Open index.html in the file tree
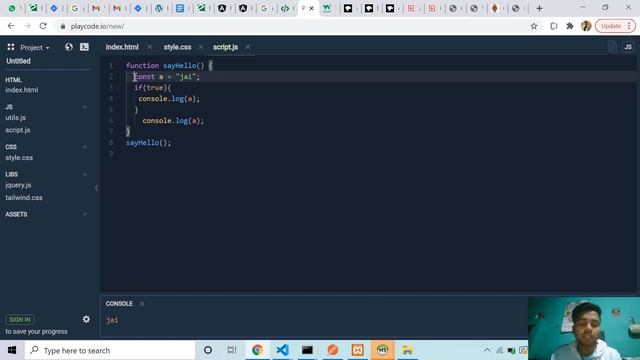Image resolution: width=640 pixels, height=360 pixels. 22,90
